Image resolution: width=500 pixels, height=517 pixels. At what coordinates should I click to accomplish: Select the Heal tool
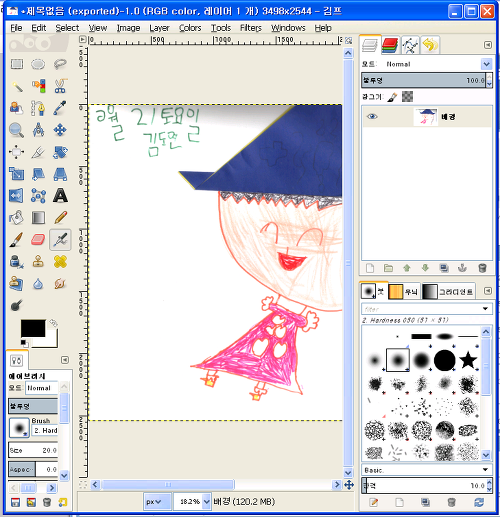pyautogui.click(x=60, y=262)
